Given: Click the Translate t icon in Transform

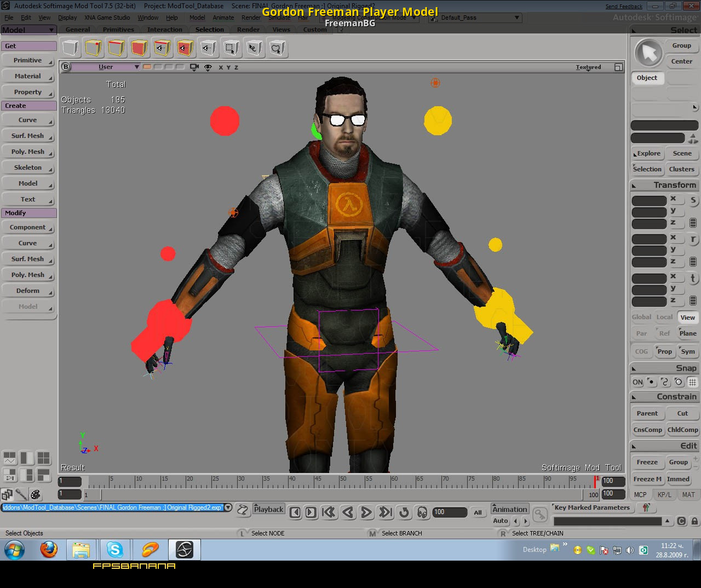Looking at the screenshot, I should coord(693,278).
